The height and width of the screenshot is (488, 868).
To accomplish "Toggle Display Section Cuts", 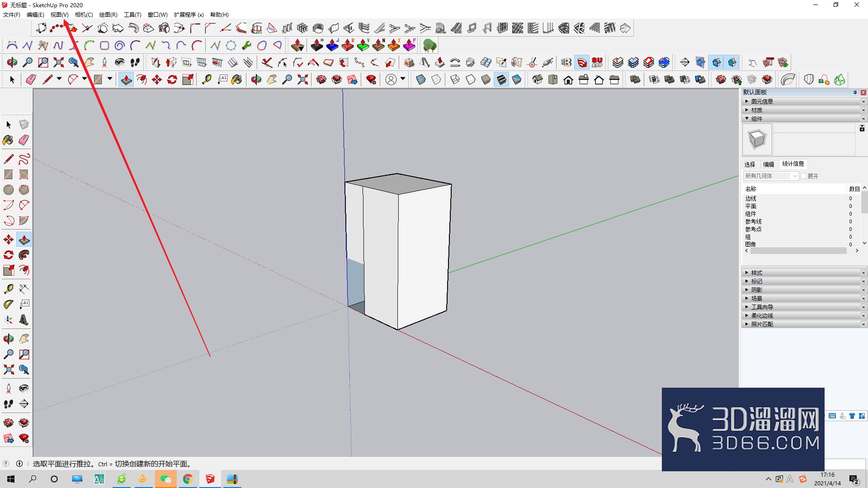I will coord(717,62).
